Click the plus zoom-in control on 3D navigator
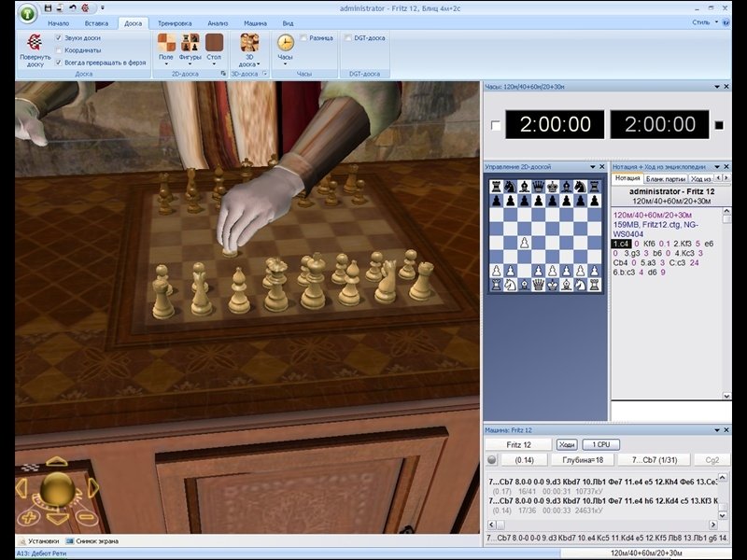This screenshot has width=747, height=560. coord(28,518)
